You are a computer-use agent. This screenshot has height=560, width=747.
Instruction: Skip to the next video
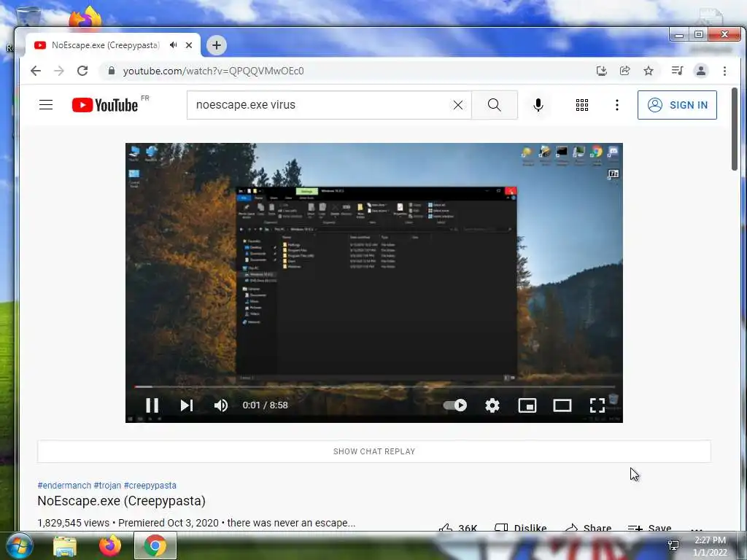[187, 405]
